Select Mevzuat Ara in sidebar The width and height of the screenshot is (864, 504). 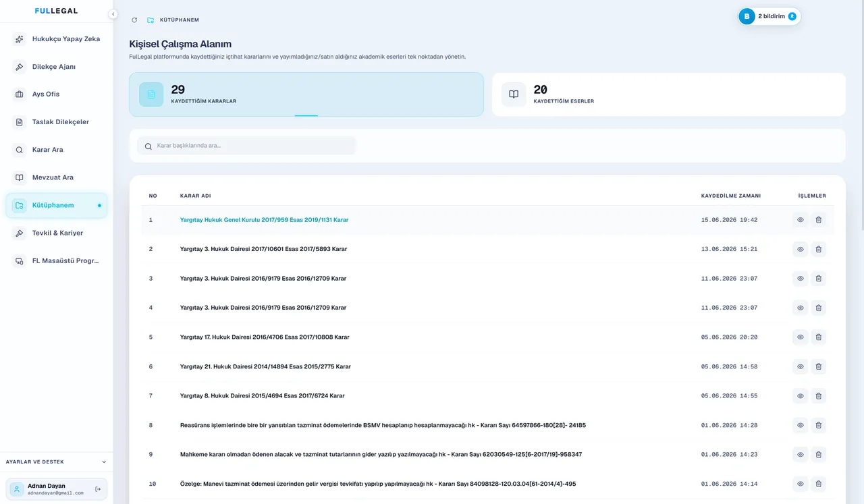57,177
